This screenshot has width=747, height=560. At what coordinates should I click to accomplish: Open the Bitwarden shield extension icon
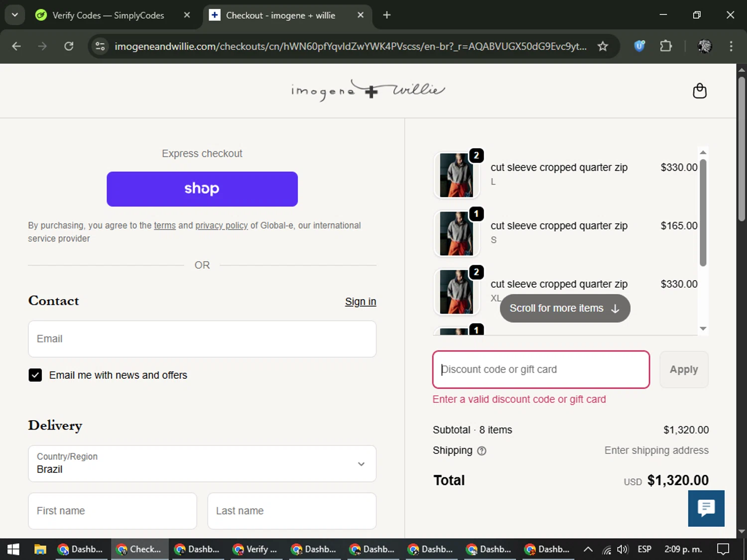click(x=639, y=46)
